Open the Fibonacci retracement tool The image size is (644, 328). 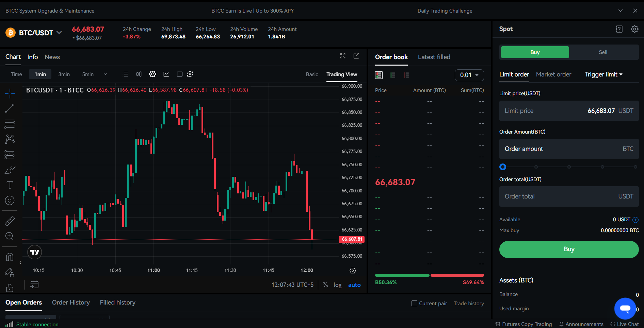(10, 124)
